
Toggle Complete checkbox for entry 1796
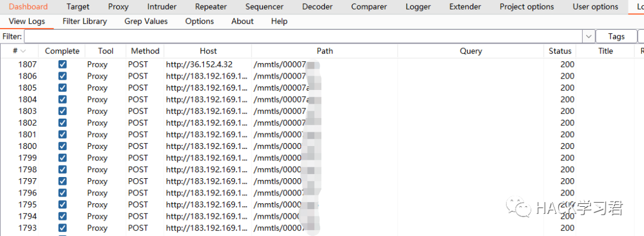click(x=63, y=193)
